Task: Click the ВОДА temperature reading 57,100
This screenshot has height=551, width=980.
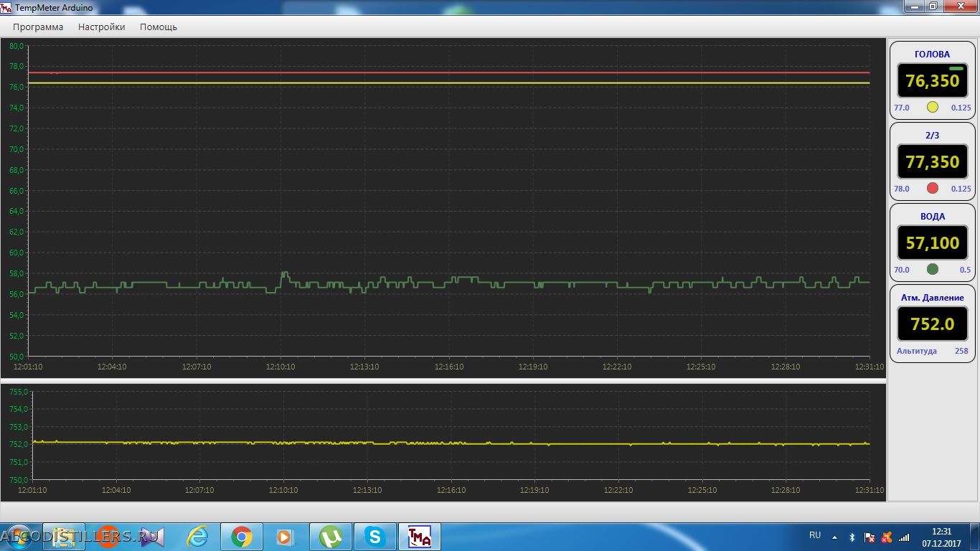Action: point(932,243)
